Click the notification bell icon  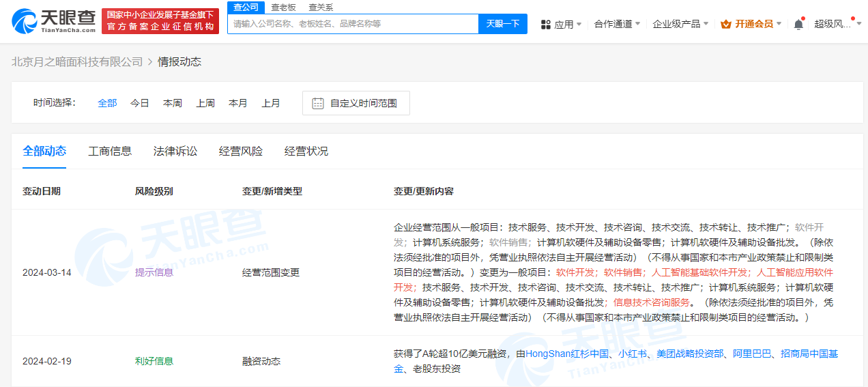[x=798, y=24]
